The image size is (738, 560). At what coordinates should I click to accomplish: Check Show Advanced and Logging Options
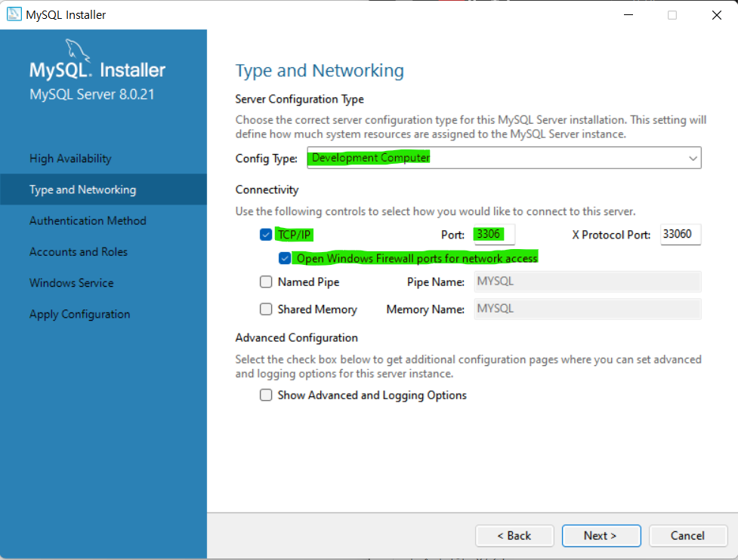pyautogui.click(x=266, y=395)
